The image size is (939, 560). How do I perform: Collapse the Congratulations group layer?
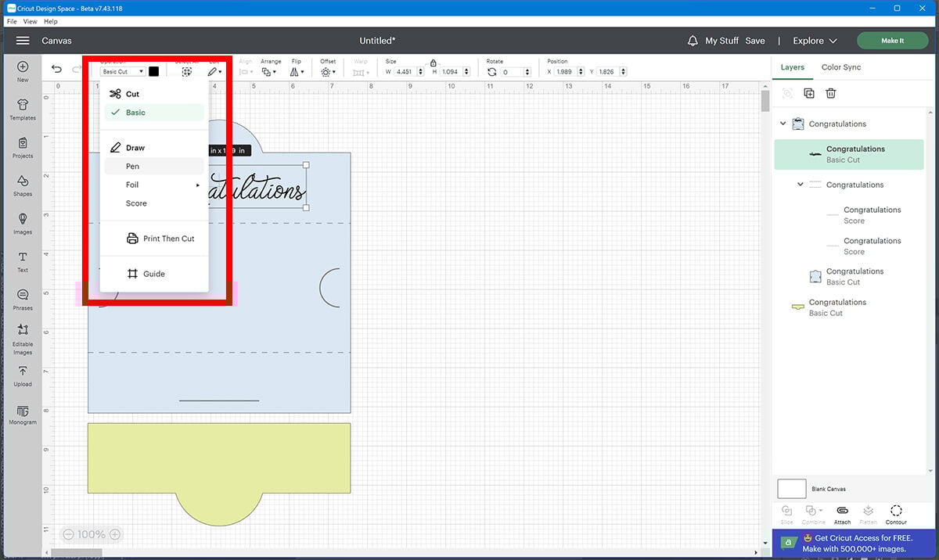(x=783, y=124)
